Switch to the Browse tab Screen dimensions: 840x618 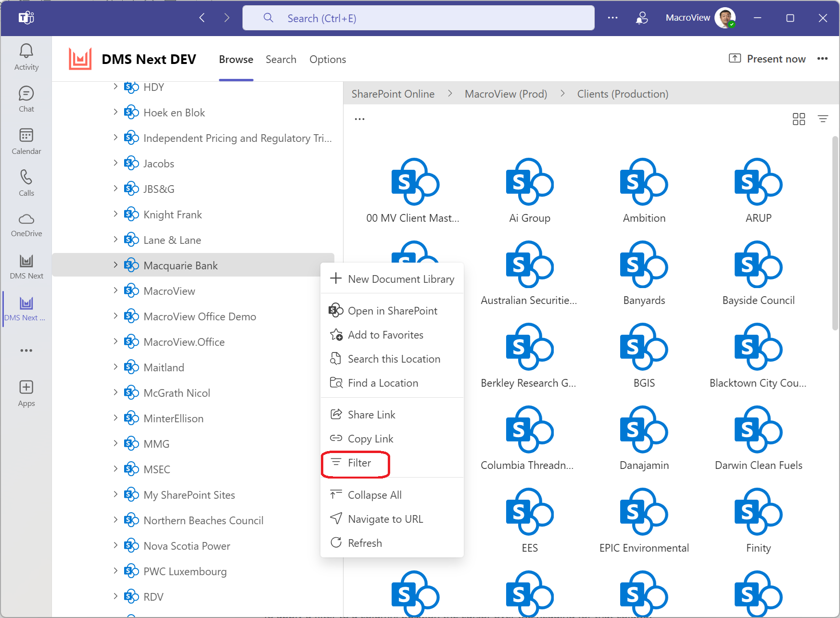point(236,60)
